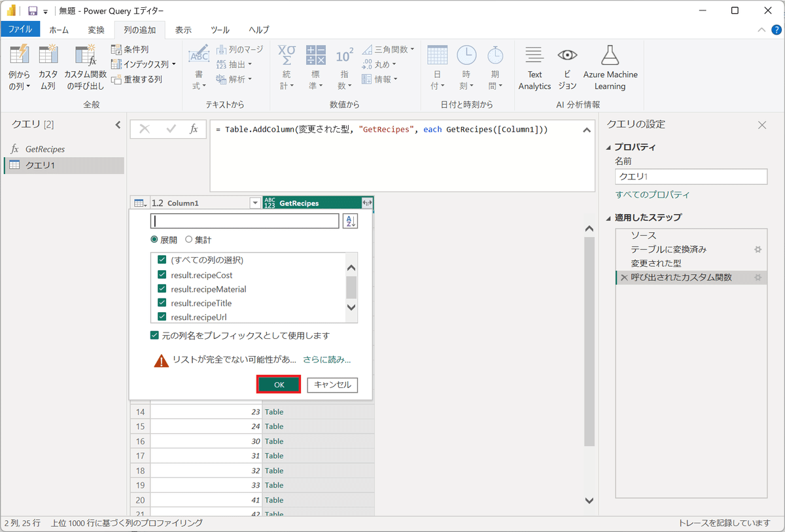
Task: Switch to the ツール tab
Action: [x=220, y=29]
